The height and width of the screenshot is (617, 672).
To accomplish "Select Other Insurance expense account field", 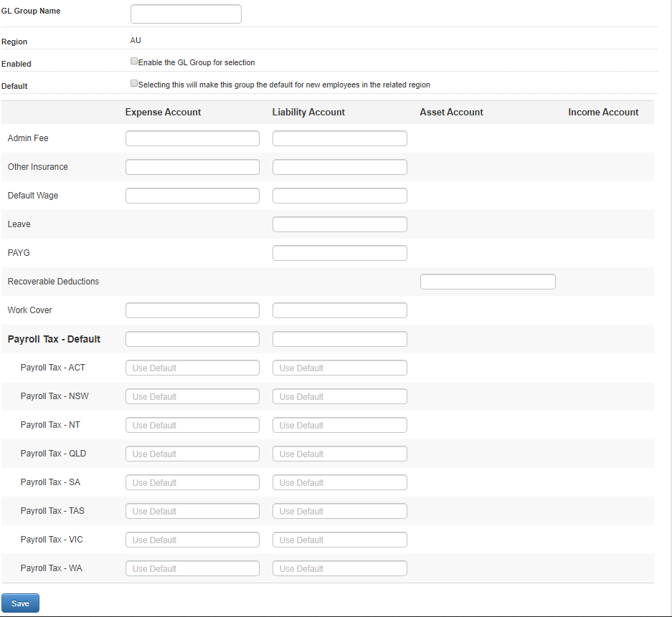I will 192,167.
